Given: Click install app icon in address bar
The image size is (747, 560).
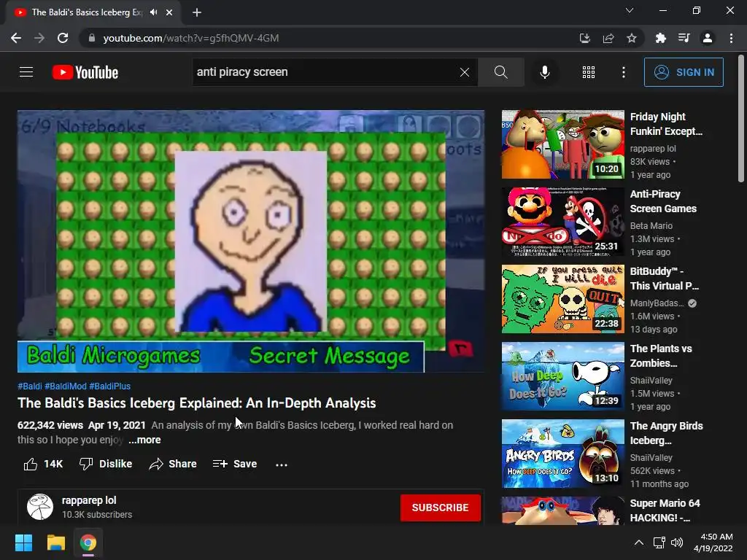Looking at the screenshot, I should [x=584, y=38].
